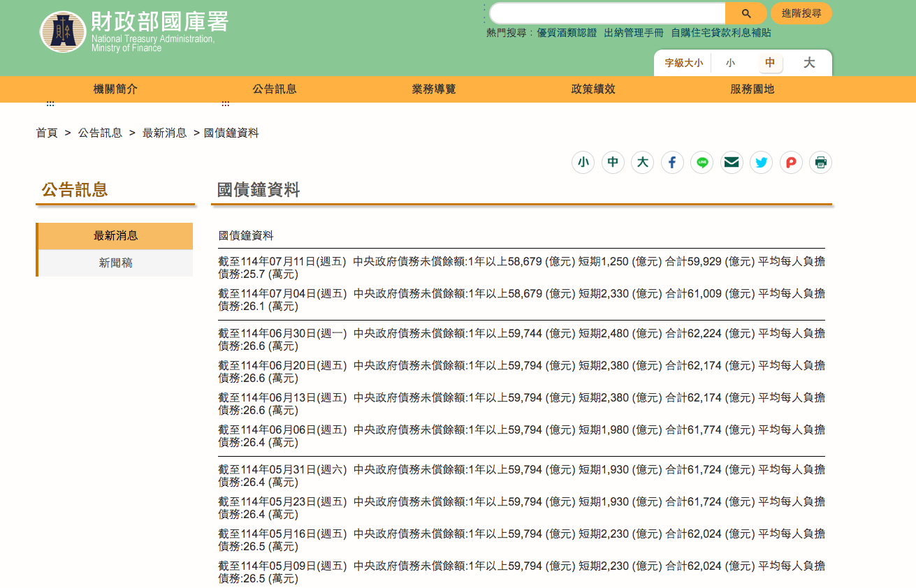Share page on Plurk
916x588 pixels.
(x=791, y=163)
